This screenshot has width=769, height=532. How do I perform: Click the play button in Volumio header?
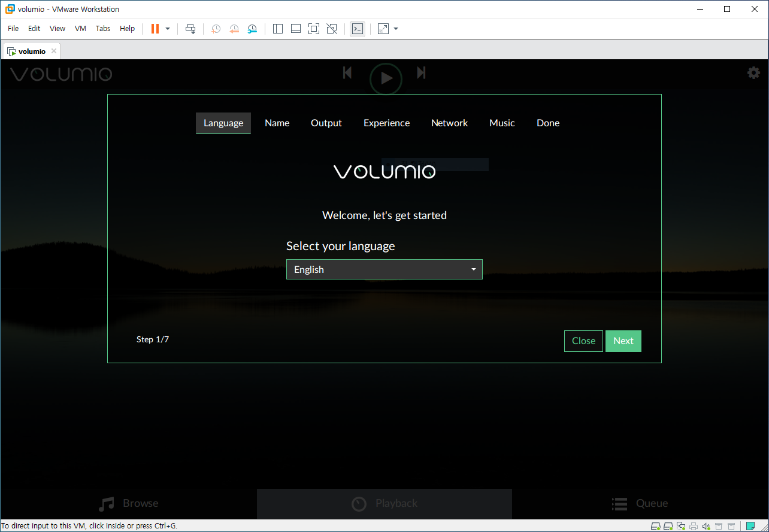tap(386, 78)
